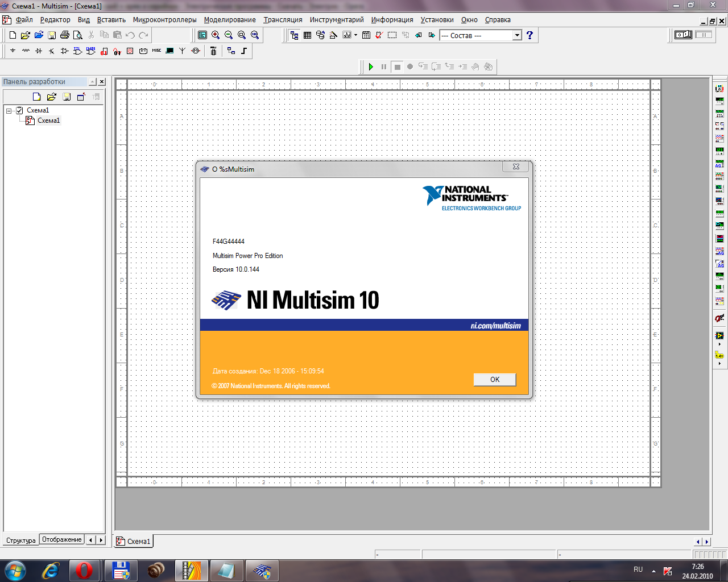Place a TTL logic component icon

78,51
